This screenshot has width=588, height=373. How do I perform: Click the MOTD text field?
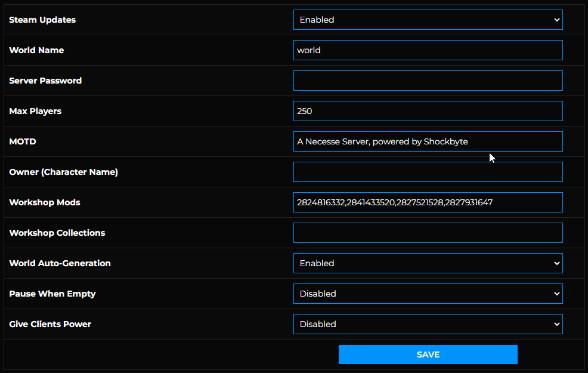tap(428, 141)
